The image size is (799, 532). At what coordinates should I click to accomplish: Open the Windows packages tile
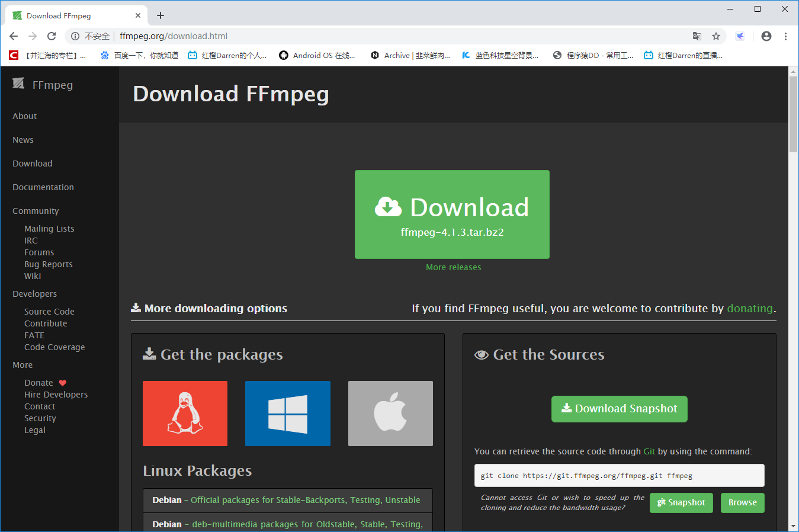point(288,414)
